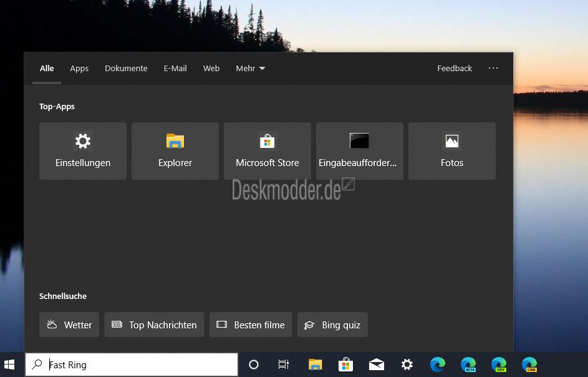
Task: Launch the Fotos app tile
Action: point(452,151)
